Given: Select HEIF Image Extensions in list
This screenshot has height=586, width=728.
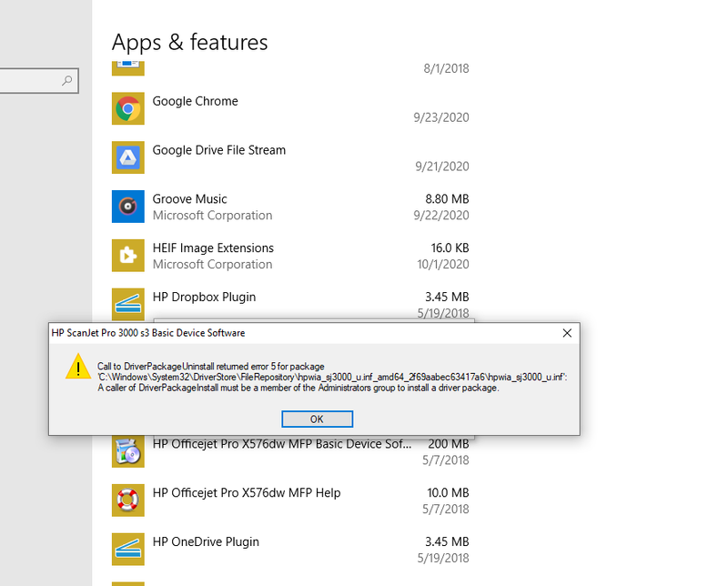Looking at the screenshot, I should [213, 248].
